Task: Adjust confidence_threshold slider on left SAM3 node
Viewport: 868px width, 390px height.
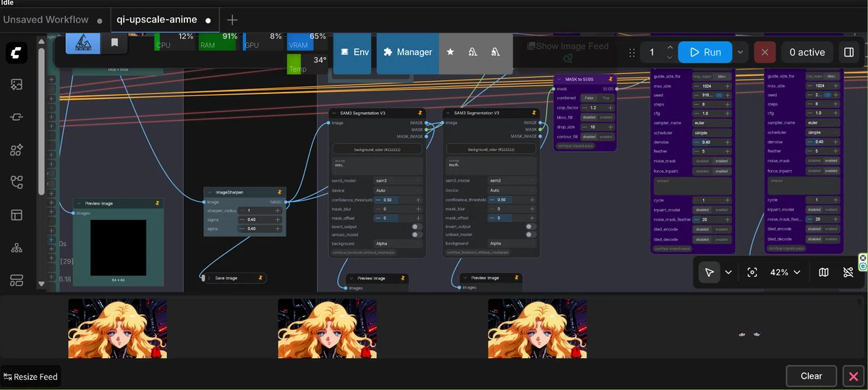Action: click(x=398, y=200)
